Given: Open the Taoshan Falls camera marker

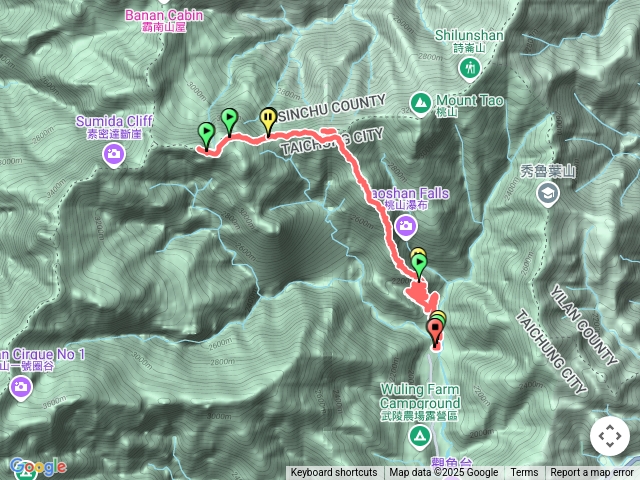Looking at the screenshot, I should tap(406, 227).
